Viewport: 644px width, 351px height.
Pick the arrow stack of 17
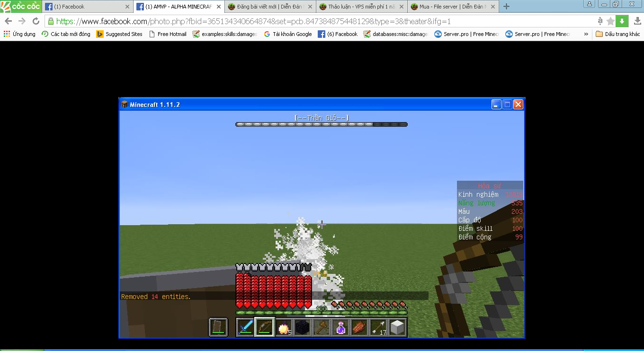point(378,327)
